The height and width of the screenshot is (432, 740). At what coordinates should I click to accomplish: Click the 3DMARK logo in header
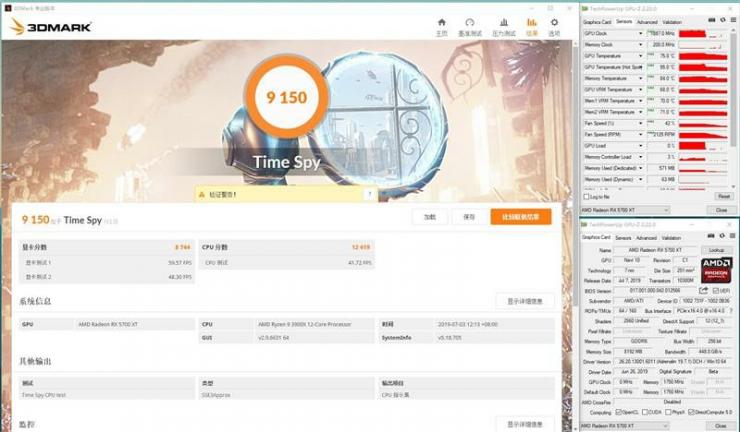click(x=51, y=27)
